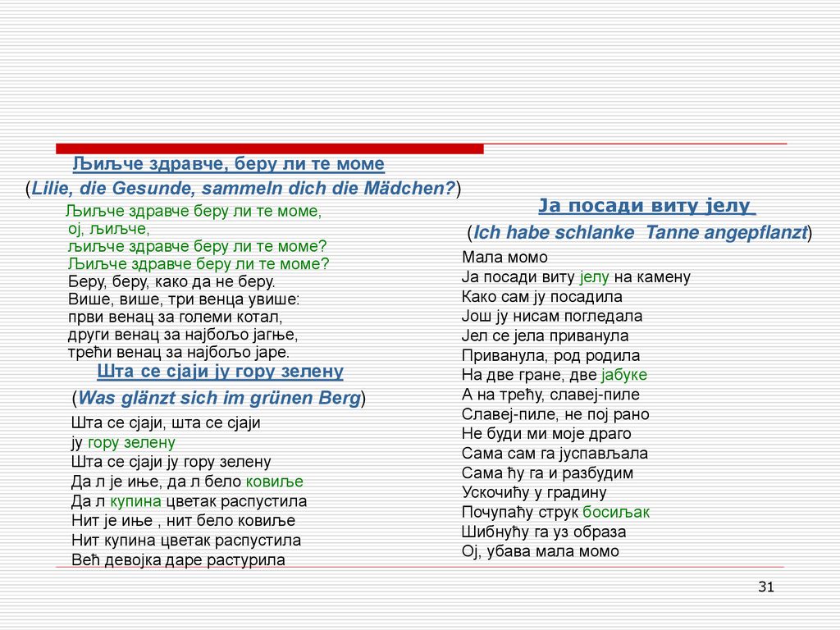This screenshot has height=630, width=840.
Task: Click the green word 'босиљак'
Action: click(x=616, y=512)
